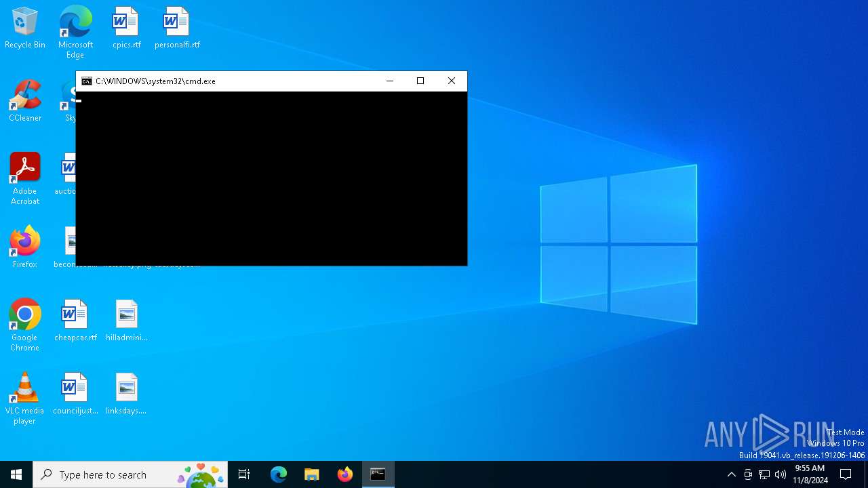Viewport: 868px width, 488px height.
Task: Click the Show Desktop strip at taskbar end
Action: tap(866, 474)
